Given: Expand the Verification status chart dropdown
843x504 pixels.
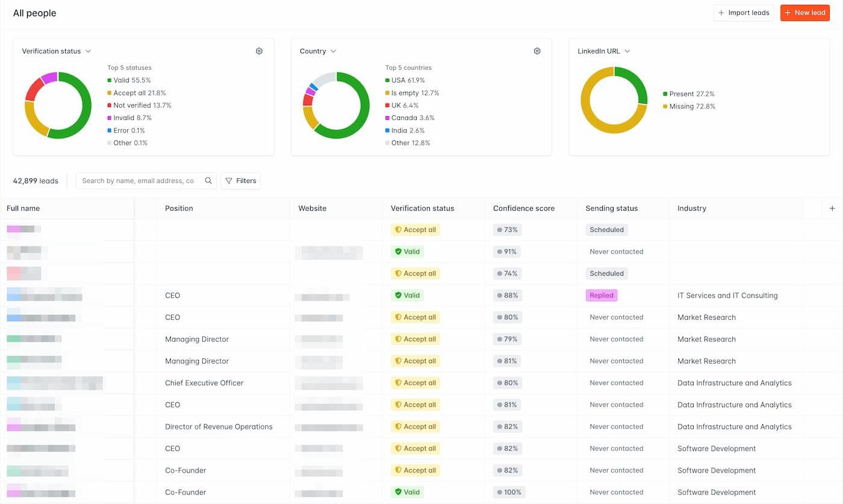Looking at the screenshot, I should tap(88, 51).
